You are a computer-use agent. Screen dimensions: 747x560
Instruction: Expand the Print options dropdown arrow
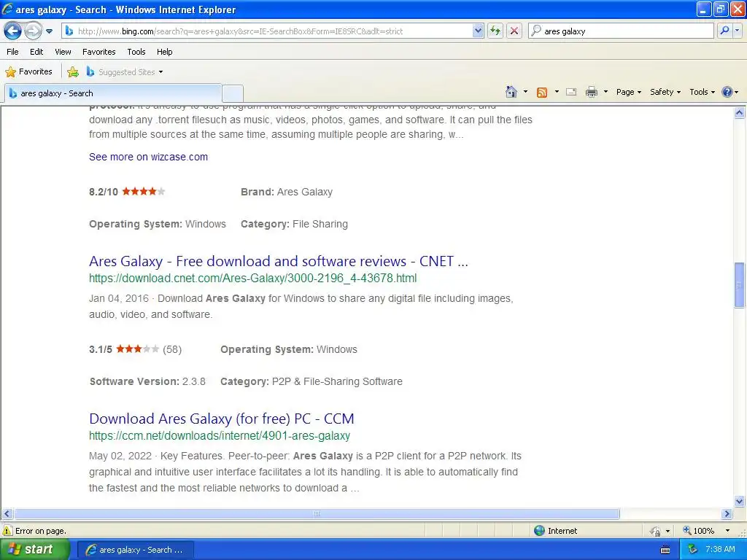[x=605, y=92]
